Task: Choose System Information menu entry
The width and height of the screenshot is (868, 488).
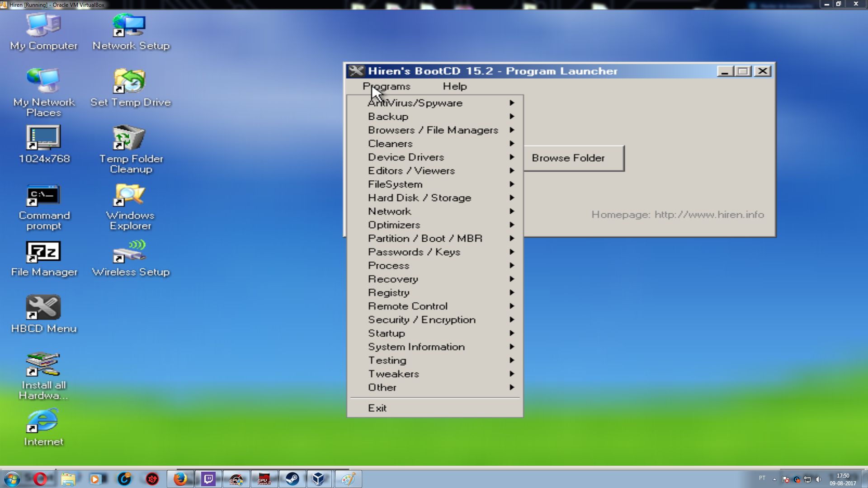Action: pyautogui.click(x=435, y=347)
